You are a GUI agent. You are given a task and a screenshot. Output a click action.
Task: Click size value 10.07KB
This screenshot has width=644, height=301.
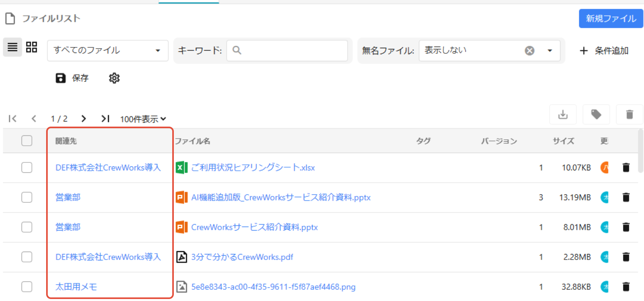[x=576, y=168]
